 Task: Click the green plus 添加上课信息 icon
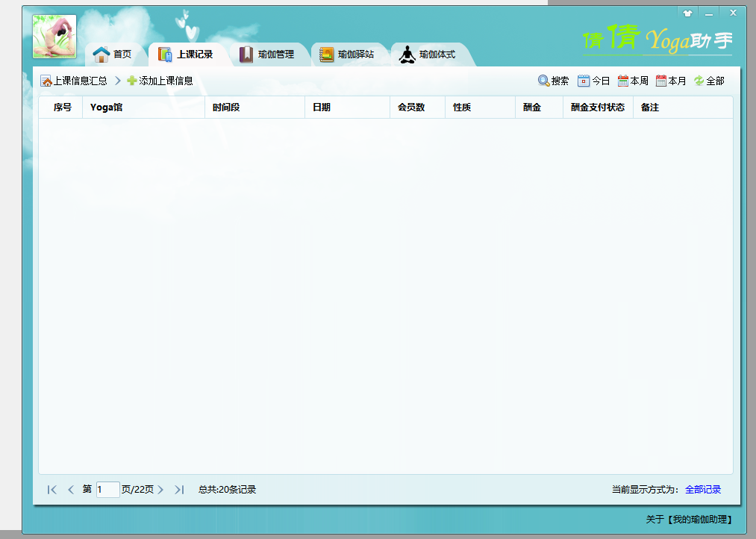point(132,81)
